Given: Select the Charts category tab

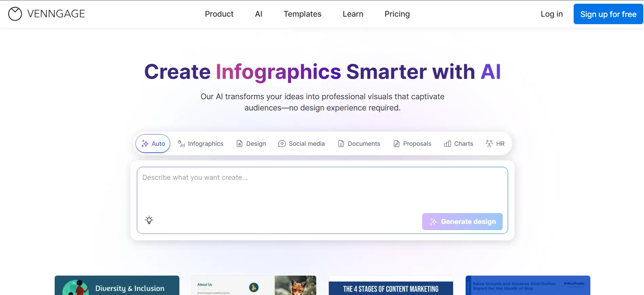Looking at the screenshot, I should 459,144.
